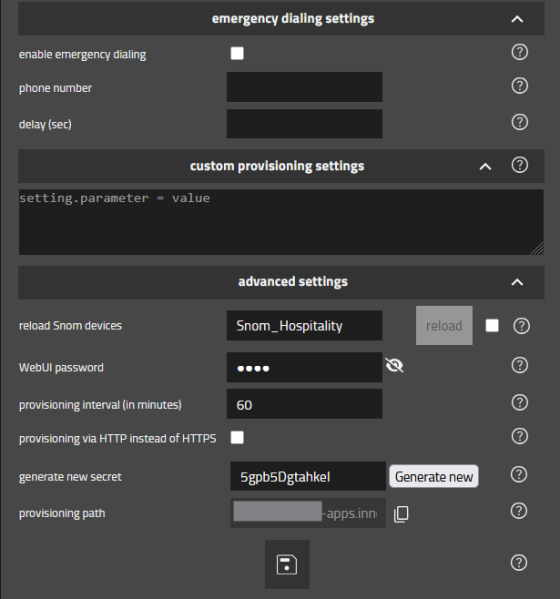Show the WebUI password with eye icon
Viewport: 560px width, 599px height.
coord(394,366)
